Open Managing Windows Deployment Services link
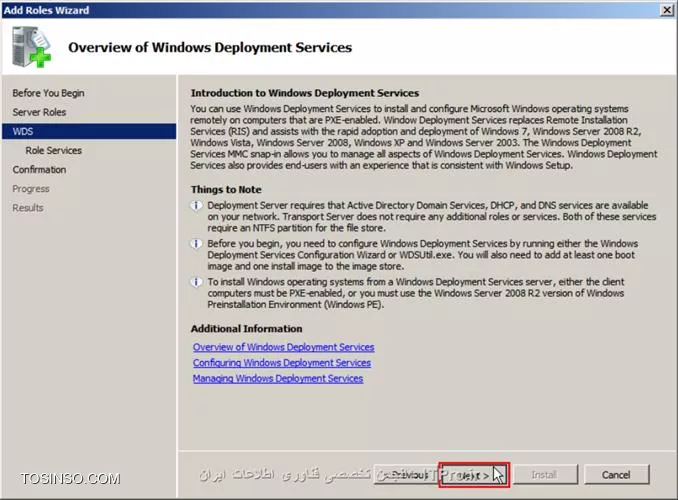 pyautogui.click(x=278, y=378)
